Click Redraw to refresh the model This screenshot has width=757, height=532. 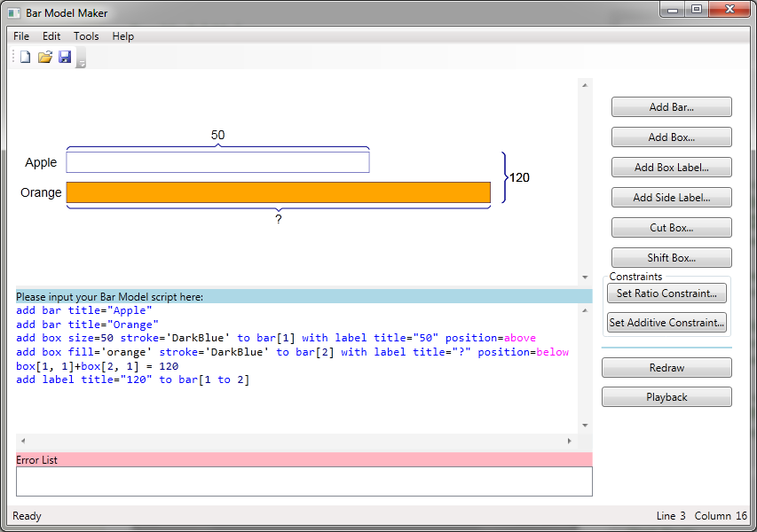click(x=666, y=368)
